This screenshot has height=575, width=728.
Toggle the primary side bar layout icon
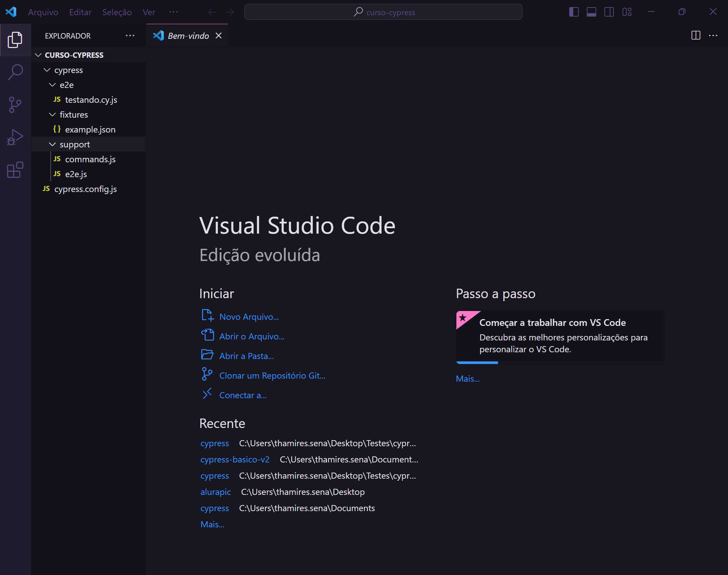click(x=574, y=12)
